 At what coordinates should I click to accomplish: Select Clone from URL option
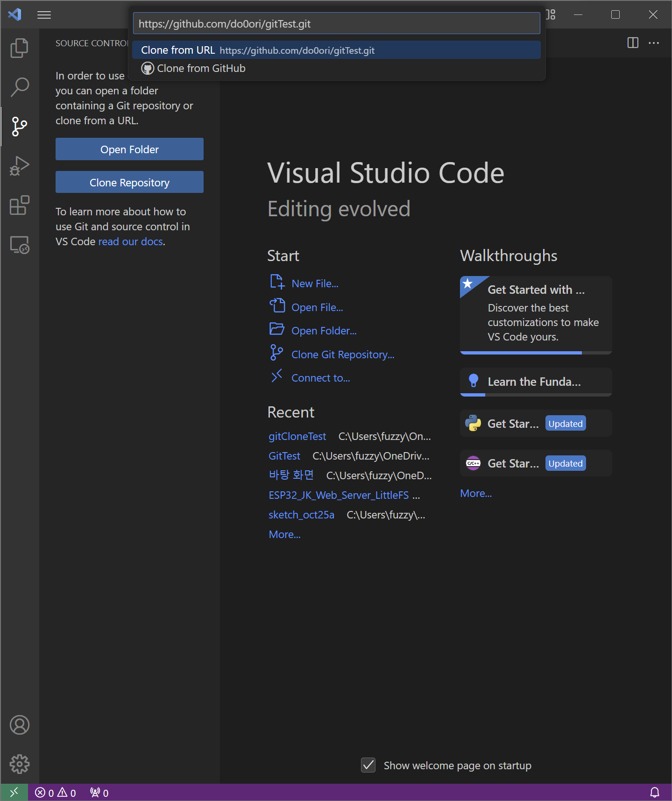336,50
